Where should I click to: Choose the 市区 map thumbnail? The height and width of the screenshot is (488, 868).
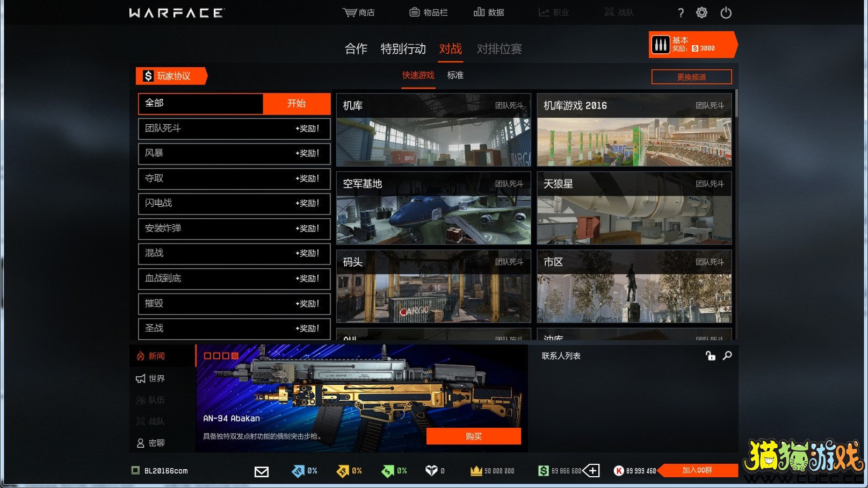click(634, 286)
